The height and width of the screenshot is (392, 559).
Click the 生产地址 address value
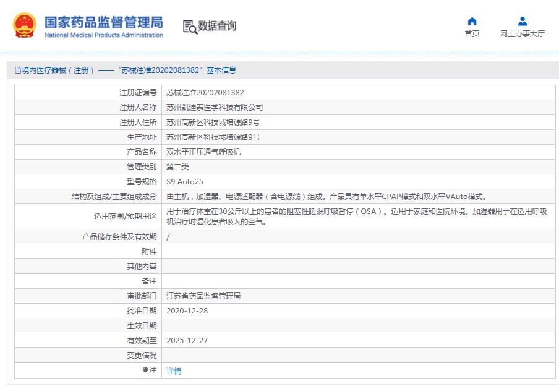(213, 137)
